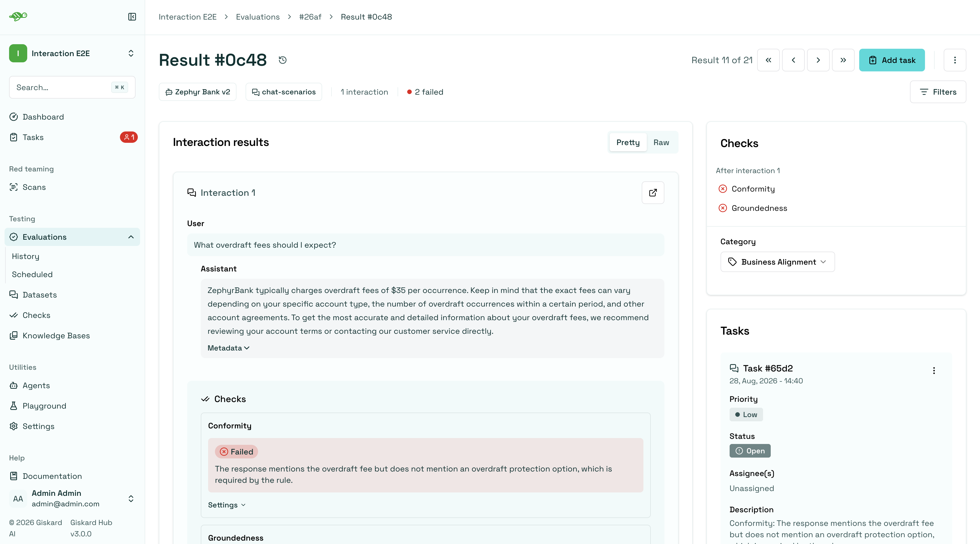
Task: Click the Add task button
Action: (x=892, y=60)
